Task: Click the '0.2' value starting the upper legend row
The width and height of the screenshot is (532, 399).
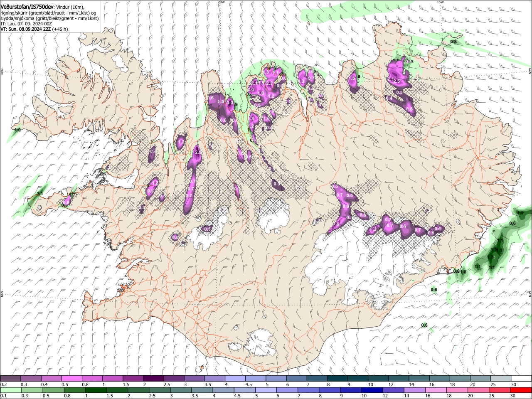Action: (x=4, y=384)
